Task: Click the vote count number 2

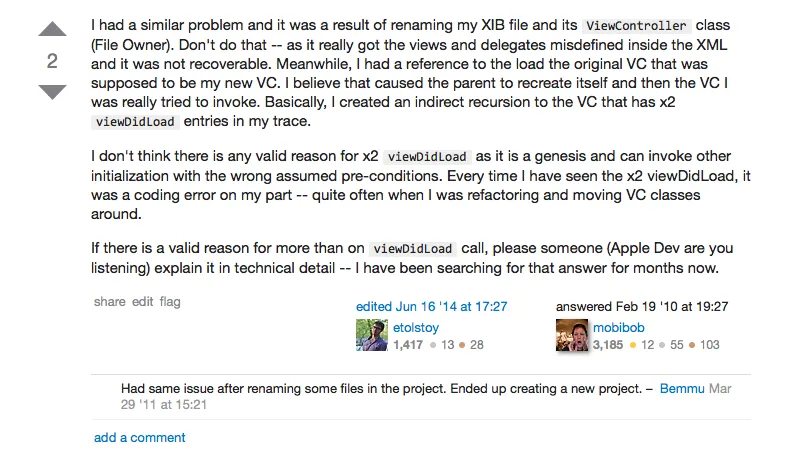Action: (x=51, y=61)
